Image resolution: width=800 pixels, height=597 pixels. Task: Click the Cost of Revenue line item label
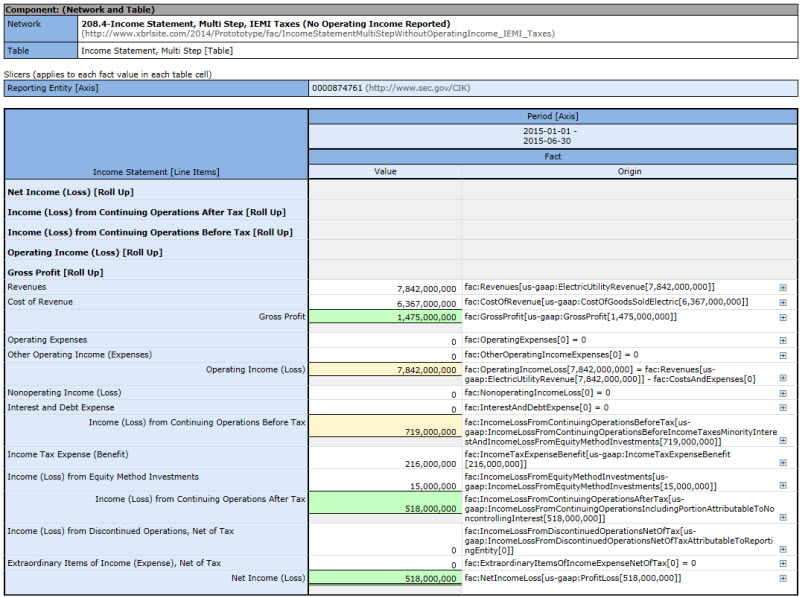coord(40,302)
